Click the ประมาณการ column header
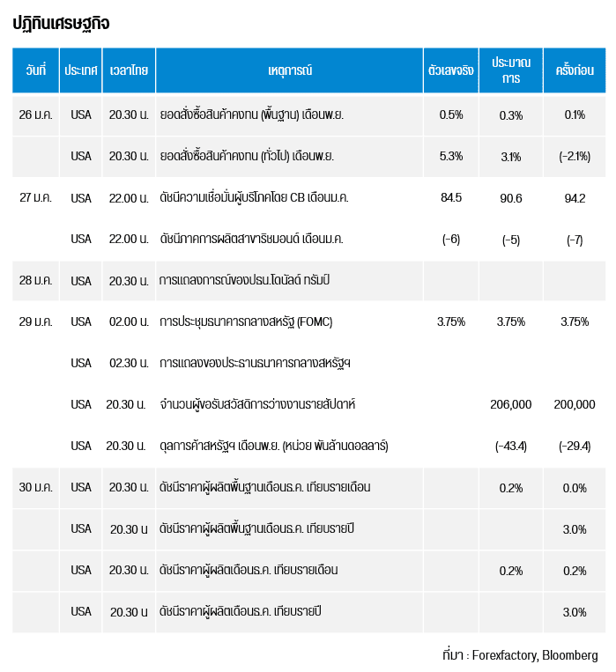This screenshot has height=672, width=616. 511,70
